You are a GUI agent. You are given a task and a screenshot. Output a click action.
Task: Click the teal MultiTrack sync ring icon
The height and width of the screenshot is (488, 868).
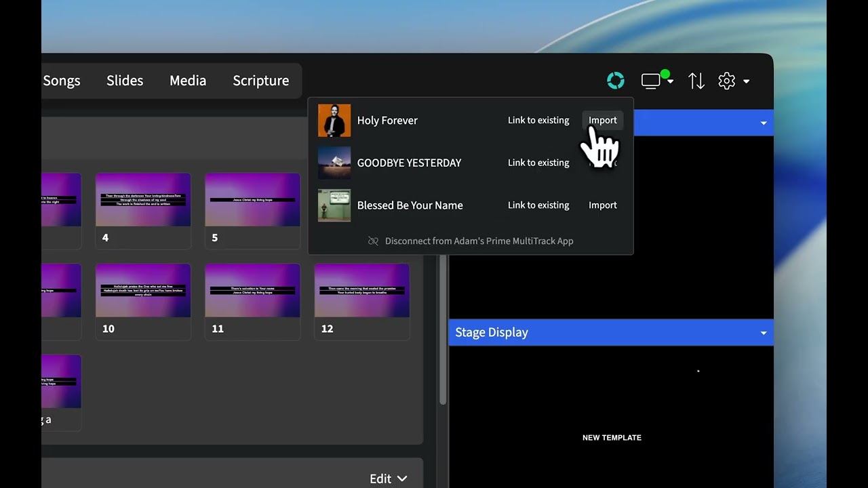(x=615, y=81)
